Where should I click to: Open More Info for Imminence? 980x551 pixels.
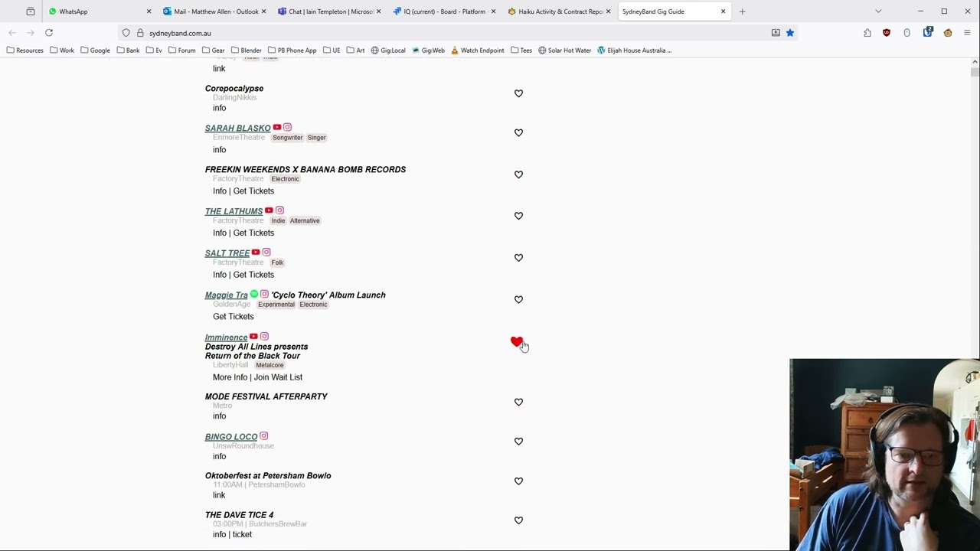click(x=230, y=377)
